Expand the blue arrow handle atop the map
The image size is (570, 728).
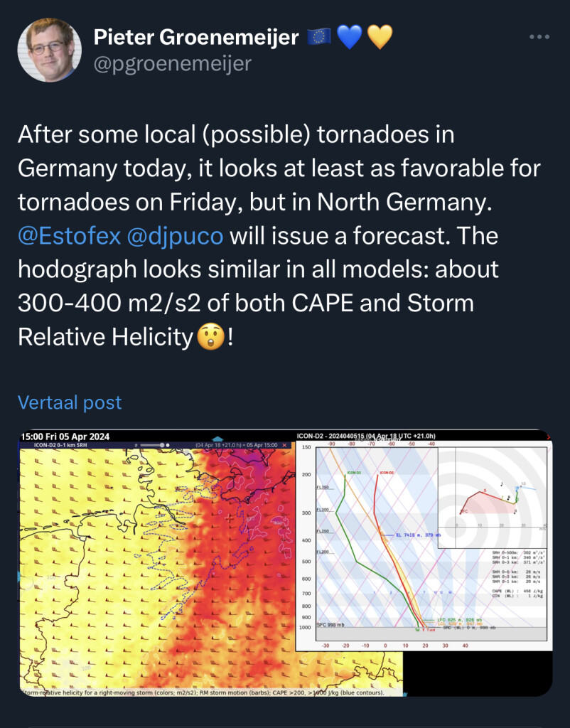pos(217,439)
